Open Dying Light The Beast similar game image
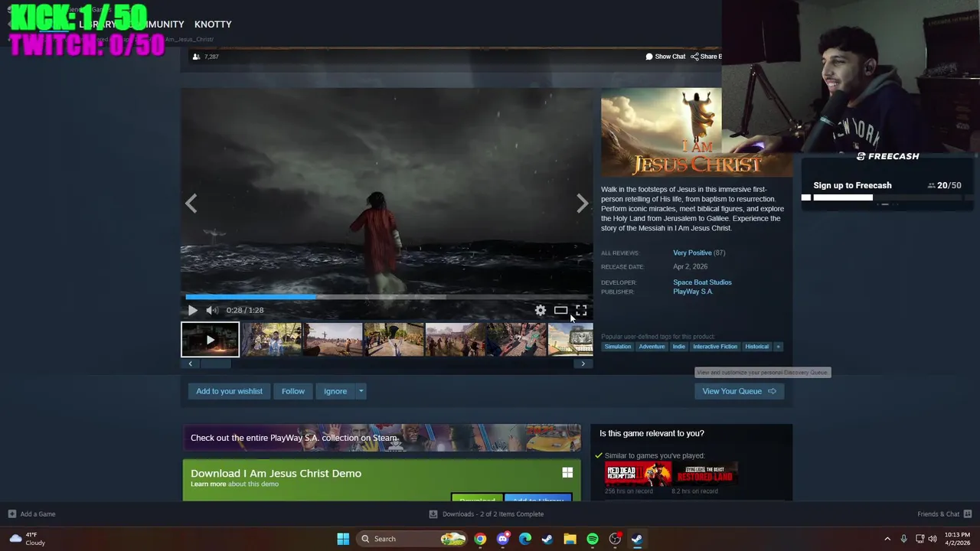980x551 pixels. pyautogui.click(x=705, y=474)
